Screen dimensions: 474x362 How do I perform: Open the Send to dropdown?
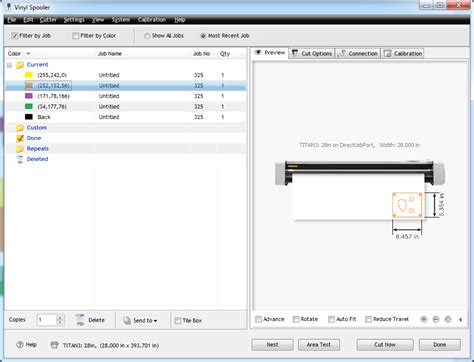click(140, 320)
